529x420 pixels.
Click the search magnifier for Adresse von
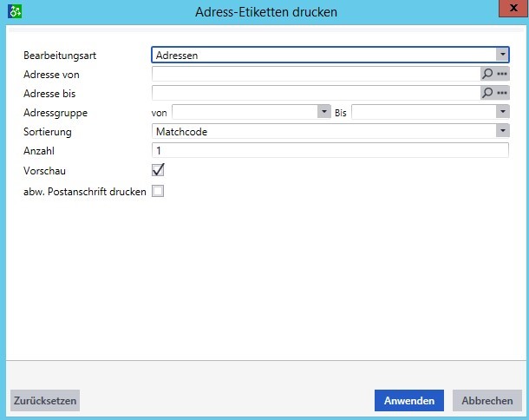487,75
